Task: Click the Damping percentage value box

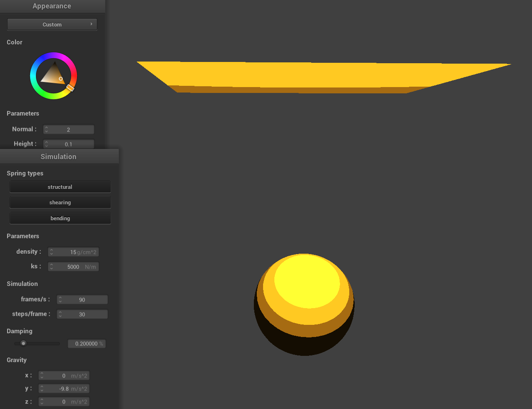Action: coord(87,344)
